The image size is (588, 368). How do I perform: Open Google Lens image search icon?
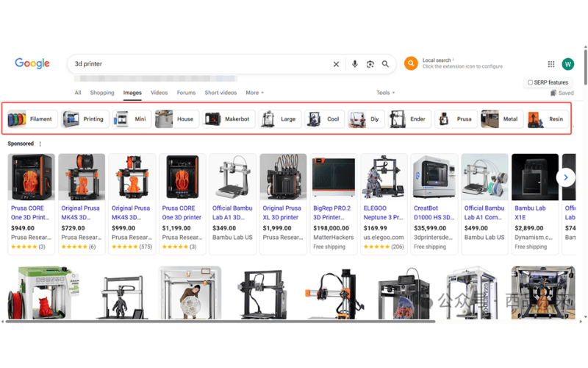click(x=370, y=64)
